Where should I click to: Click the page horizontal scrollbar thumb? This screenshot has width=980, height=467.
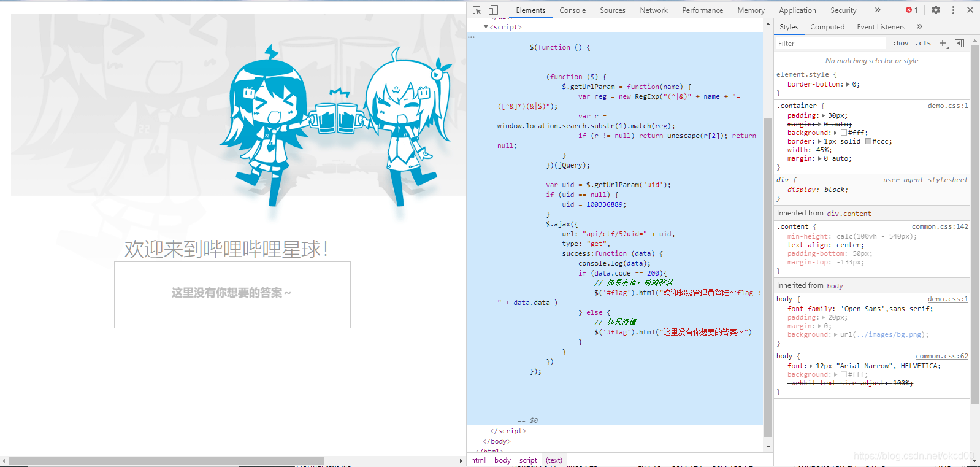click(166, 461)
